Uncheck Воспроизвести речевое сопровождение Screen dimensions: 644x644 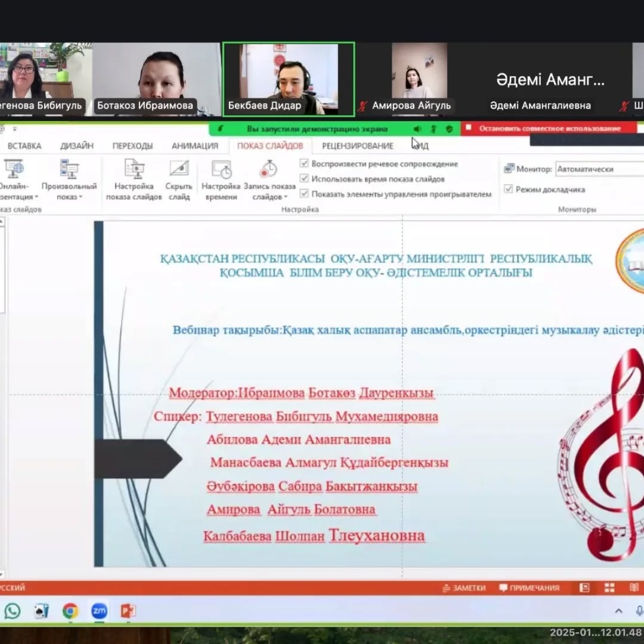pyautogui.click(x=304, y=163)
